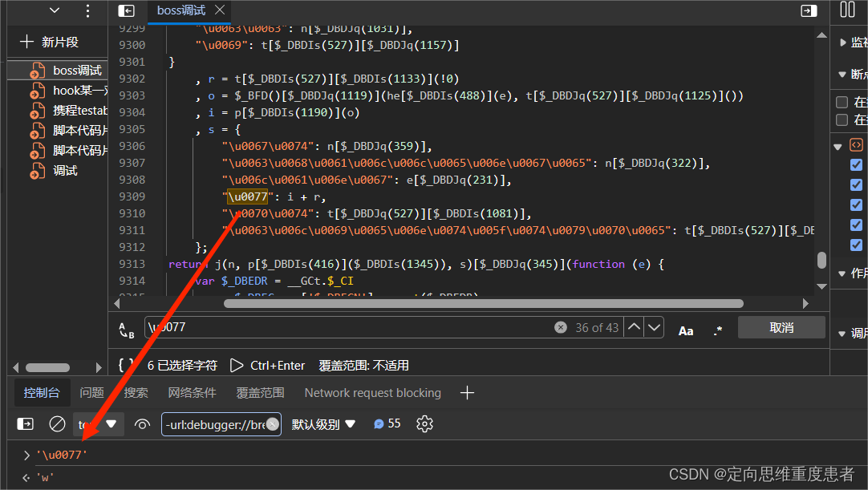Enable the second 在 pause exception checkbox
This screenshot has height=490, width=868.
pyautogui.click(x=842, y=119)
